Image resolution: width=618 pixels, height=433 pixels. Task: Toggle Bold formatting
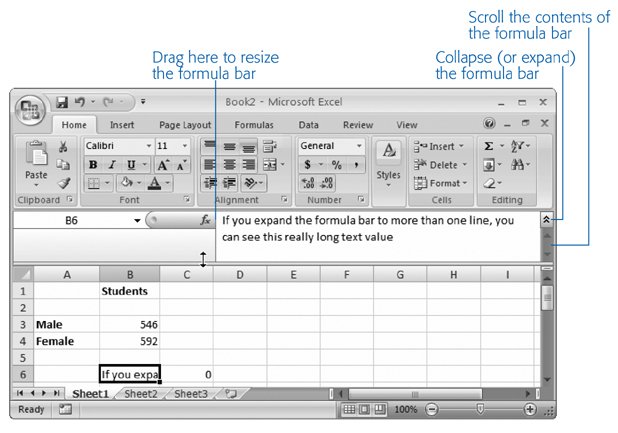93,165
